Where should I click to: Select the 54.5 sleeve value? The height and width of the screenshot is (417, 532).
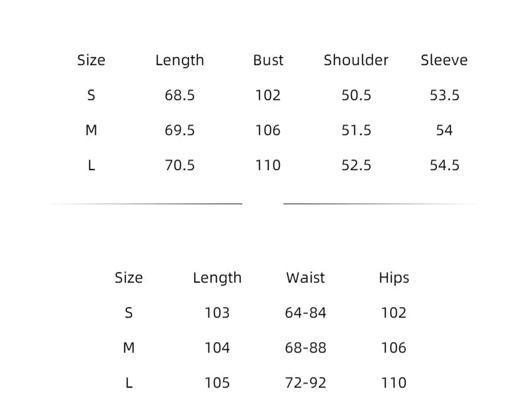[444, 166]
